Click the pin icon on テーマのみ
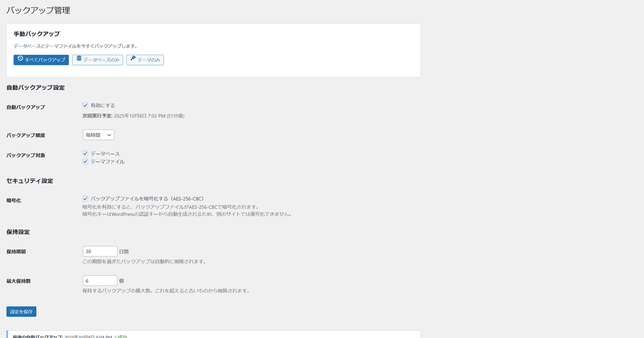The height and width of the screenshot is (338, 644). (x=133, y=59)
